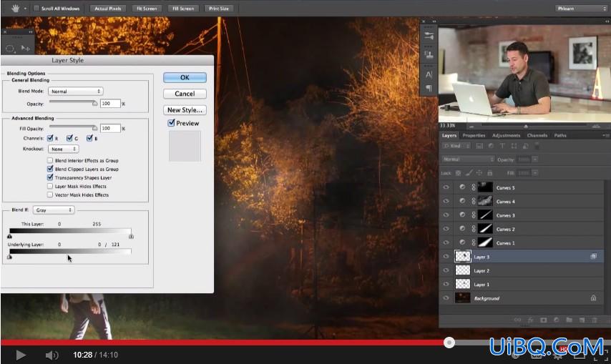Click lock transparent pixels icon
Screen dimensions: 611x364
[x=458, y=173]
